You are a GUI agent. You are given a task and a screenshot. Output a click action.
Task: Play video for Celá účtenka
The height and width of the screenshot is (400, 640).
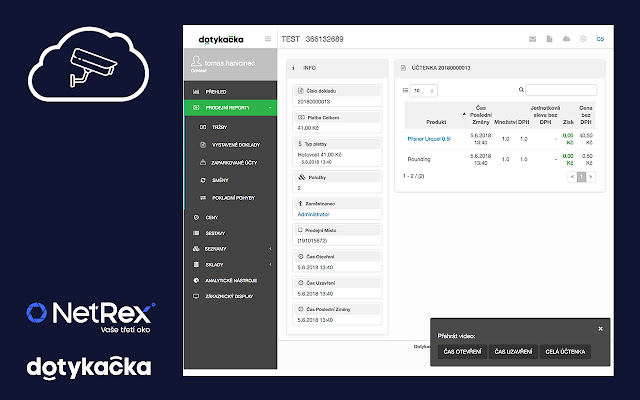pos(565,352)
